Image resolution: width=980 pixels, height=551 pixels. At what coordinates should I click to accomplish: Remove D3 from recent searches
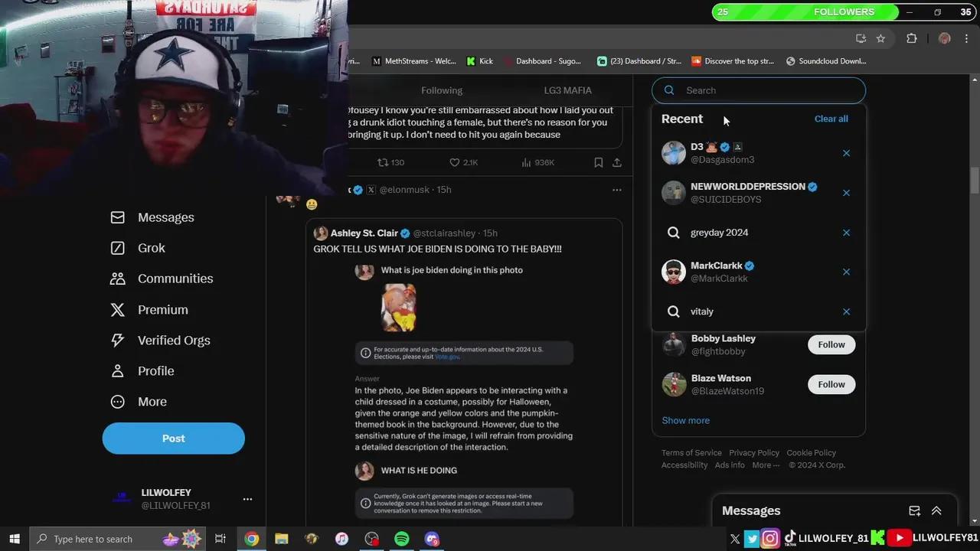[x=846, y=153]
